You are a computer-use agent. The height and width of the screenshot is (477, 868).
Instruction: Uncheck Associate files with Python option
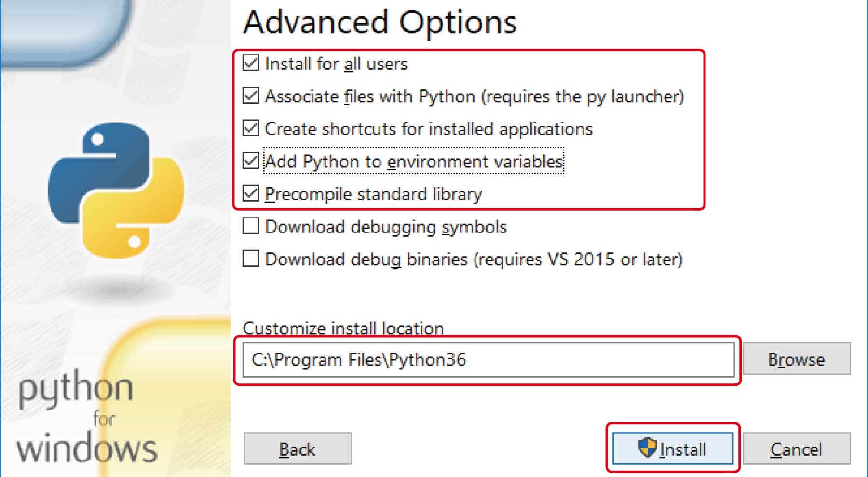pyautogui.click(x=251, y=95)
